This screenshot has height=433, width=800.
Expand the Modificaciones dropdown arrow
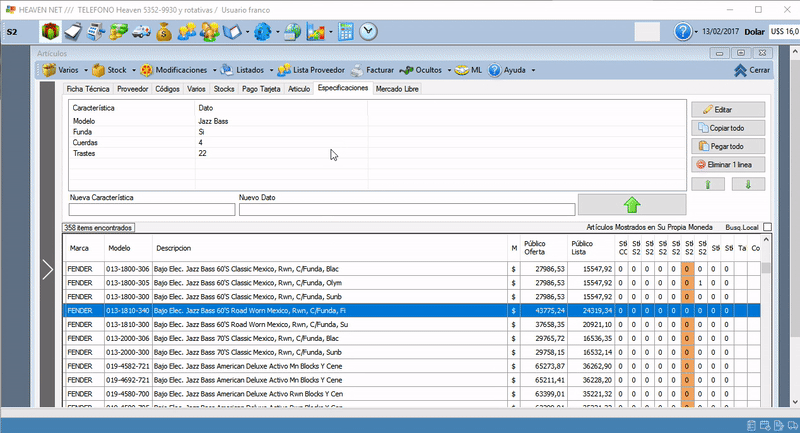[214, 70]
